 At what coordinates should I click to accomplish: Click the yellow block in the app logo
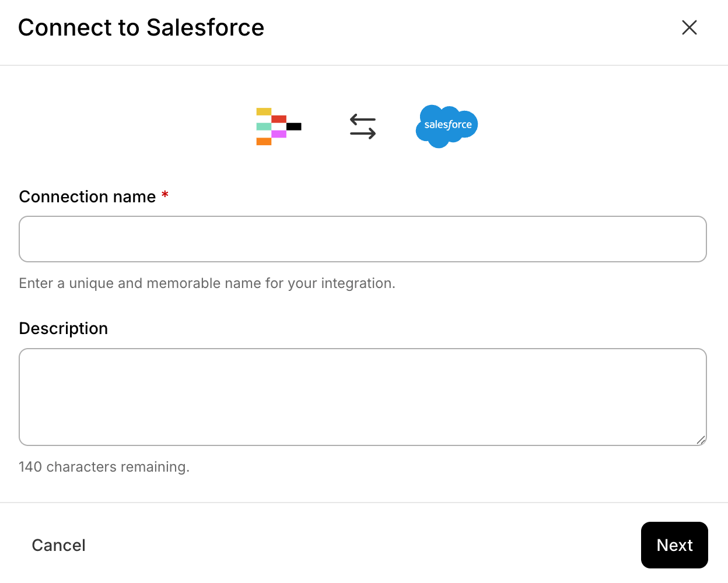click(x=264, y=111)
